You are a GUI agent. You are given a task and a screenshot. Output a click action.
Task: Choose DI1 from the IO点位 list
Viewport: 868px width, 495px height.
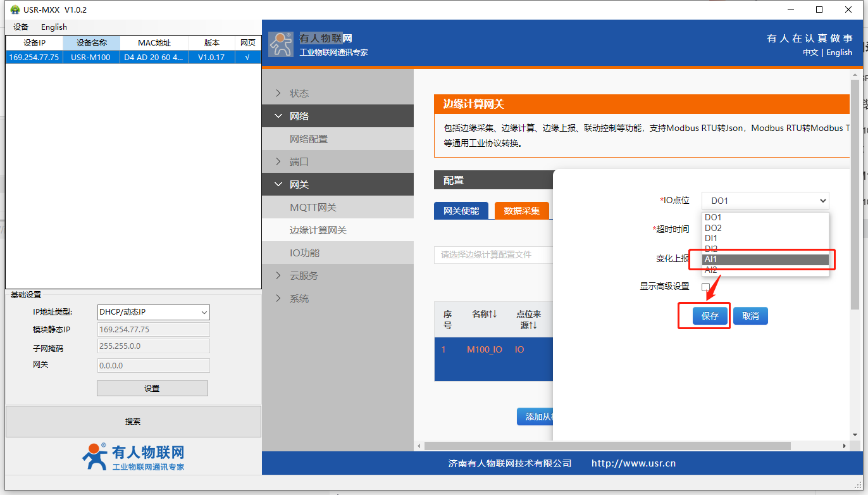766,238
